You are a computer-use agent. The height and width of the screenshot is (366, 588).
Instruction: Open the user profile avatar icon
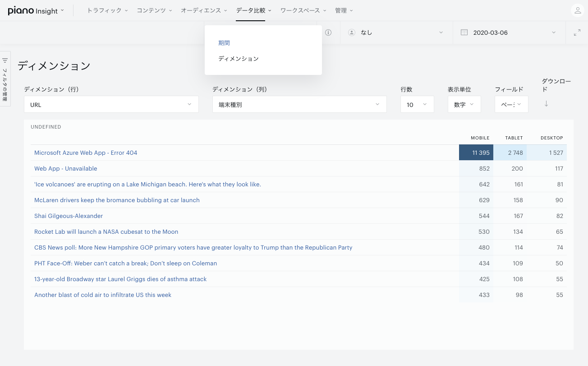577,10
